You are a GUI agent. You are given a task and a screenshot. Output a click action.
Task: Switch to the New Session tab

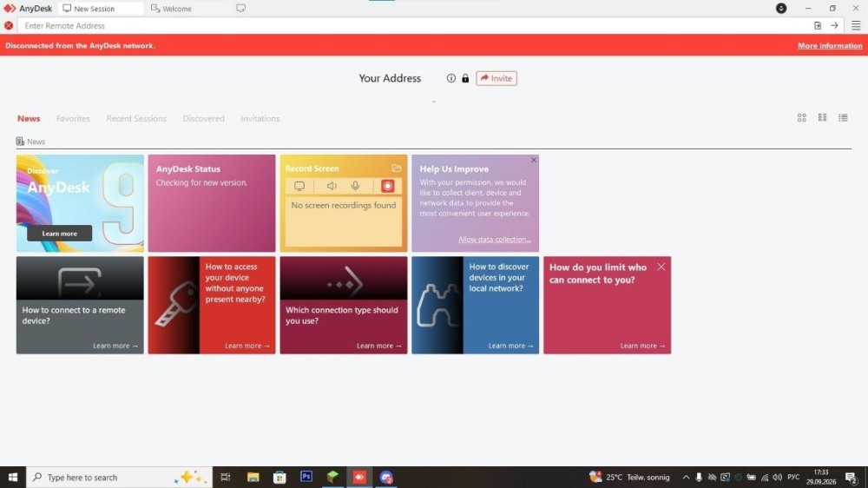click(100, 9)
